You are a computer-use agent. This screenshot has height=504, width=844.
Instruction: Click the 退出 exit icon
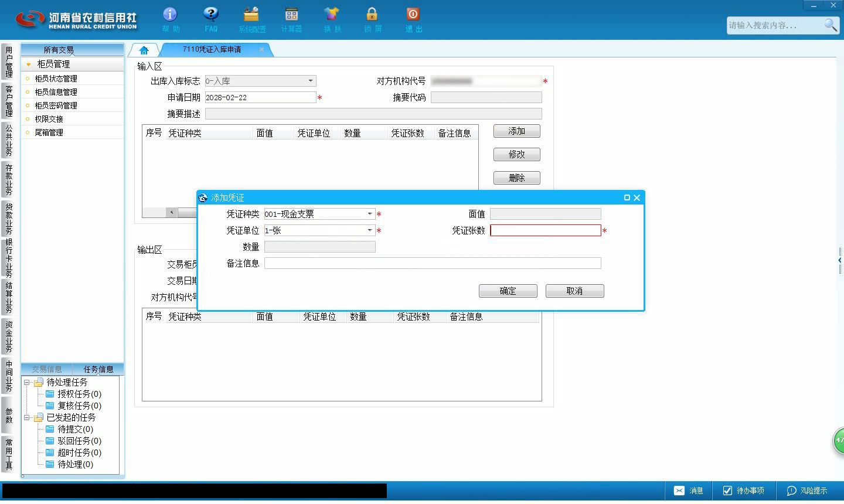tap(413, 19)
